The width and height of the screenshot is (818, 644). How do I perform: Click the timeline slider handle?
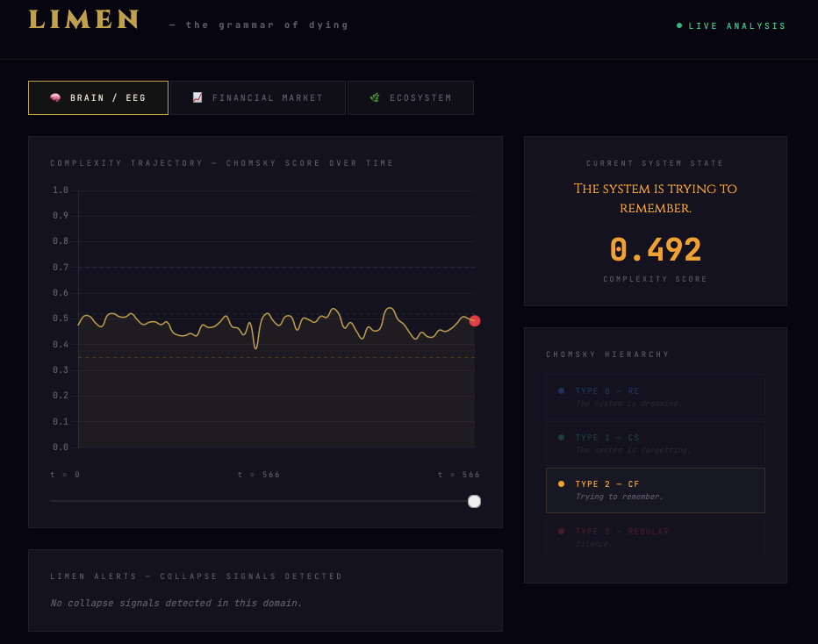coord(474,501)
